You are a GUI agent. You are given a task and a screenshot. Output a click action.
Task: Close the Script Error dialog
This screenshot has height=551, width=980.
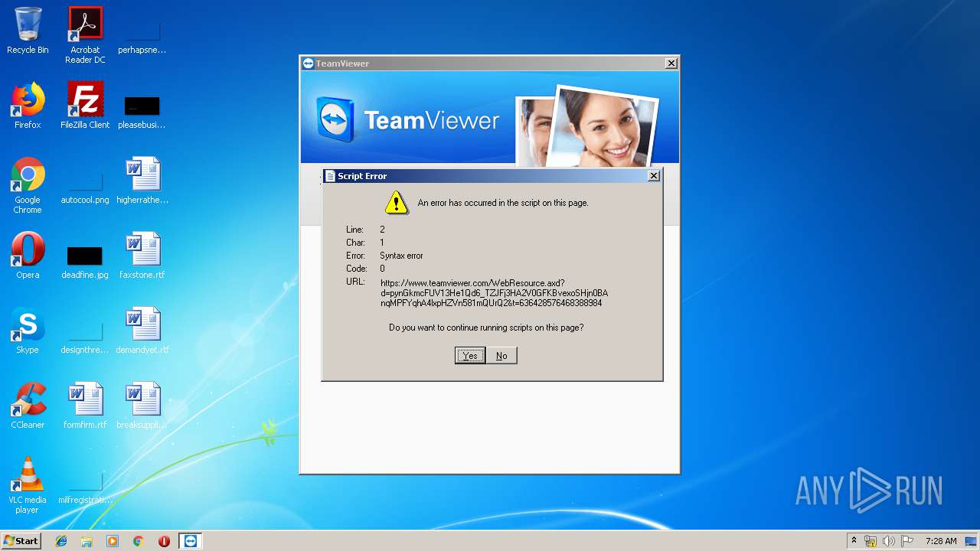tap(653, 176)
